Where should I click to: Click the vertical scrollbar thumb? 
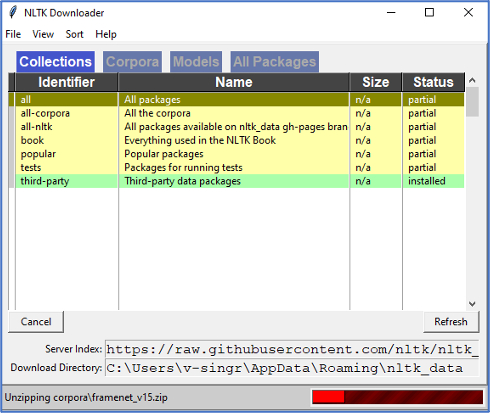pyautogui.click(x=472, y=102)
